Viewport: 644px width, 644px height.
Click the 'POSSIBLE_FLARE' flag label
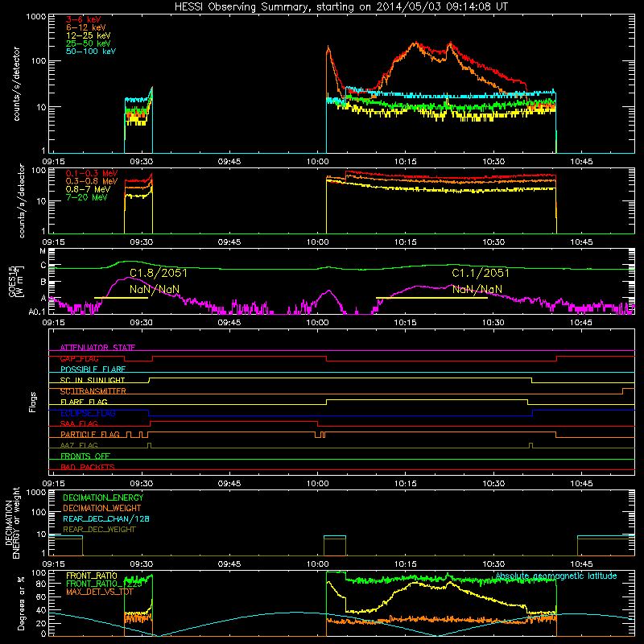tap(93, 369)
